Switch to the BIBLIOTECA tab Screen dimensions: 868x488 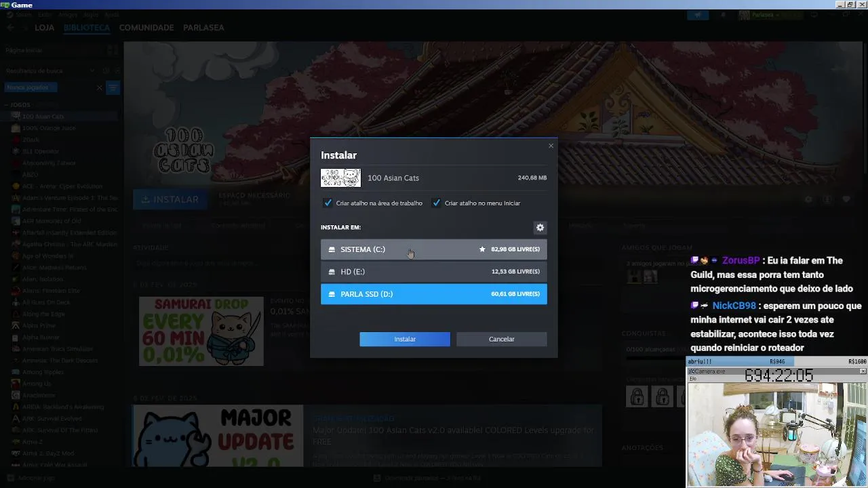[x=86, y=28]
